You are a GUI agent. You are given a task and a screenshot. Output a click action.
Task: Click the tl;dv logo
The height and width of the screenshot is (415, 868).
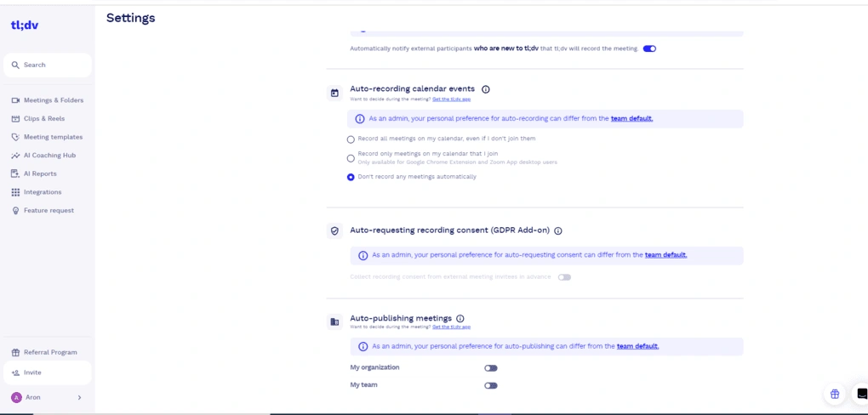[25, 25]
